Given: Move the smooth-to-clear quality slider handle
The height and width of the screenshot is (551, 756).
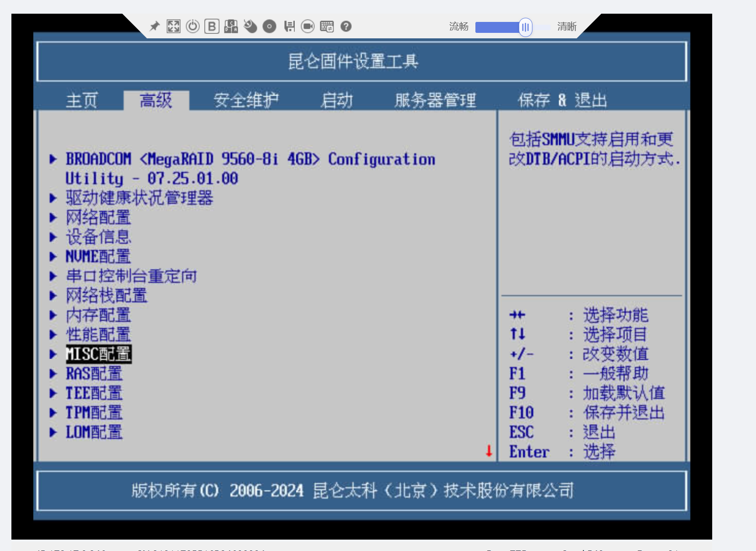Looking at the screenshot, I should click(526, 27).
